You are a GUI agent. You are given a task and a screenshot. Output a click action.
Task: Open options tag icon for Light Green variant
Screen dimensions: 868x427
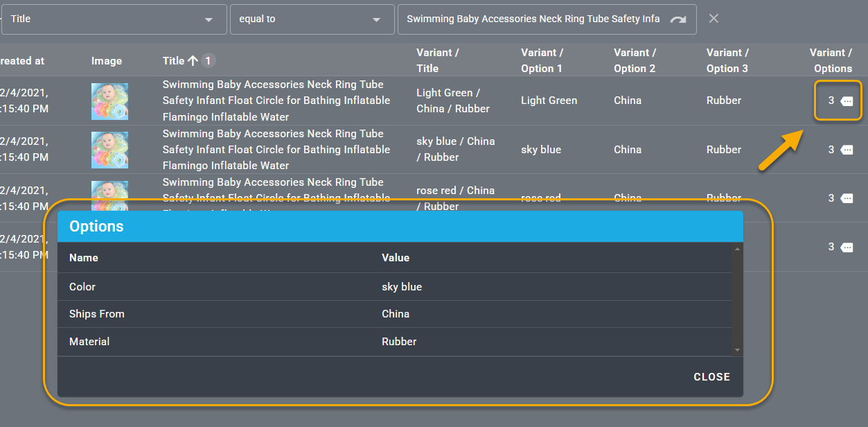(847, 101)
